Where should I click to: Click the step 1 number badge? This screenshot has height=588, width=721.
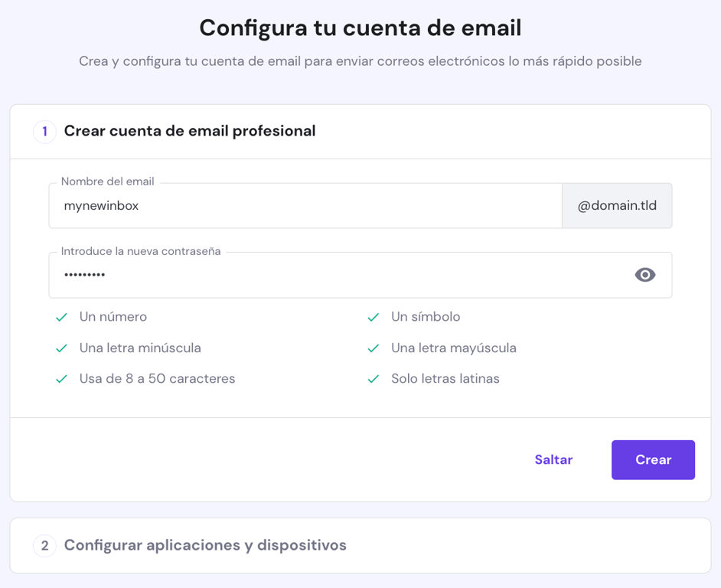tap(44, 131)
